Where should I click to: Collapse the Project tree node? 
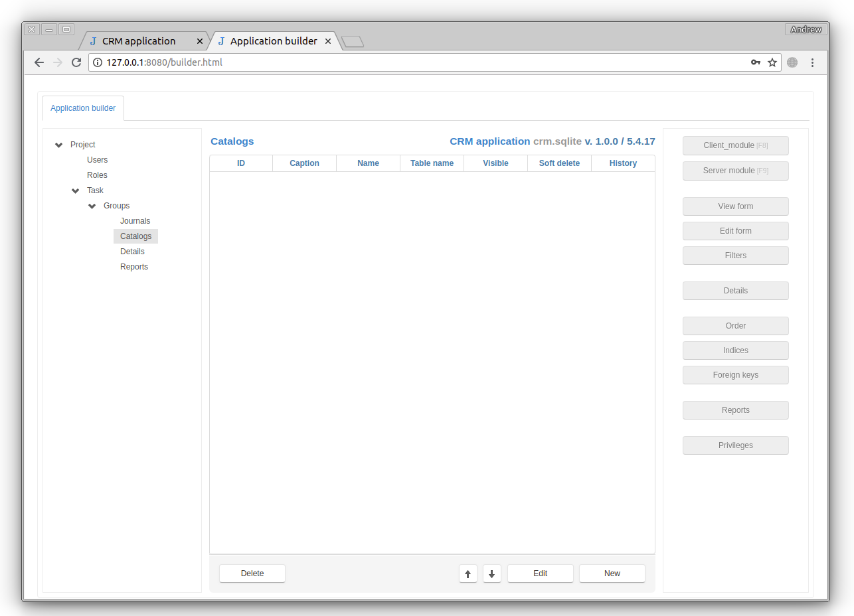point(59,145)
